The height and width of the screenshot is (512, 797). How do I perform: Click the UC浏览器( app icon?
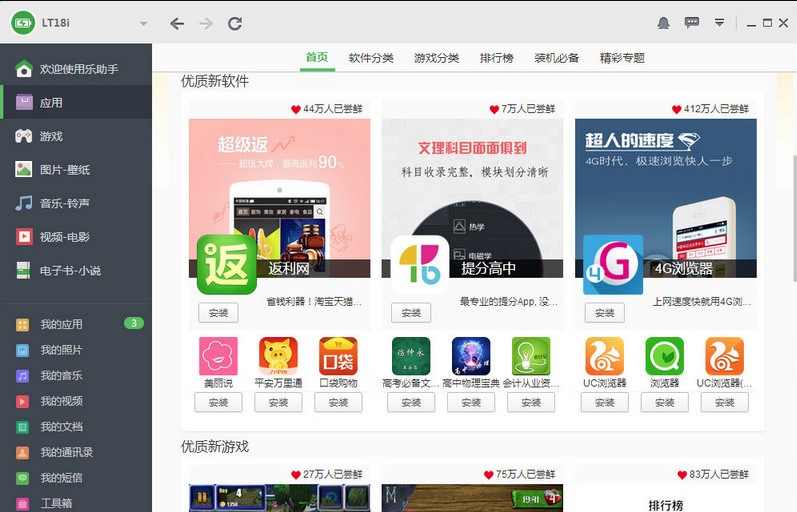coord(724,356)
